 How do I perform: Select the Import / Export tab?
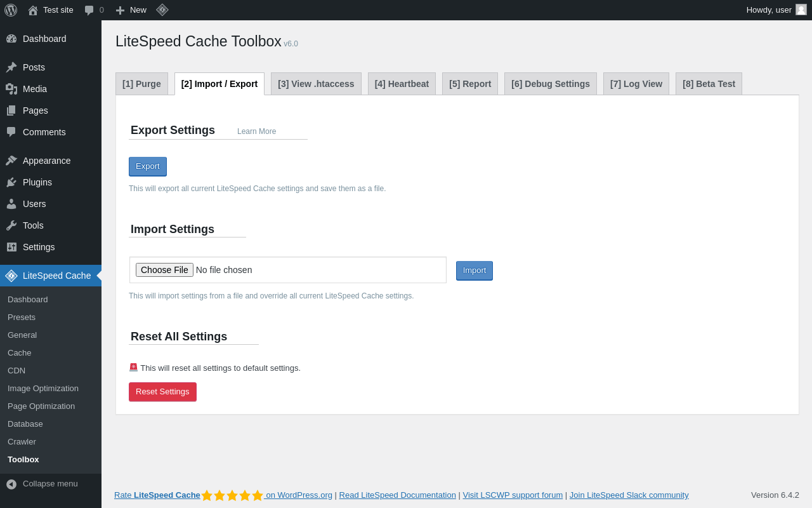pyautogui.click(x=219, y=84)
